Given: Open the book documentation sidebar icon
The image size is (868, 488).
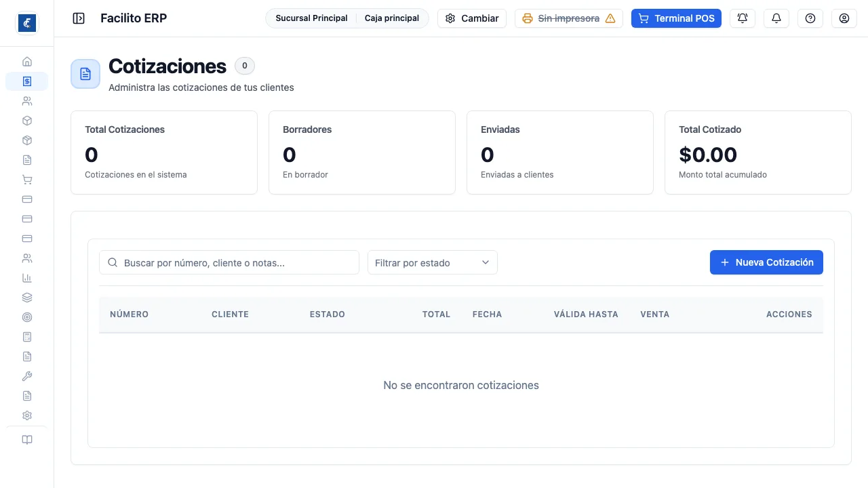Looking at the screenshot, I should 27,440.
